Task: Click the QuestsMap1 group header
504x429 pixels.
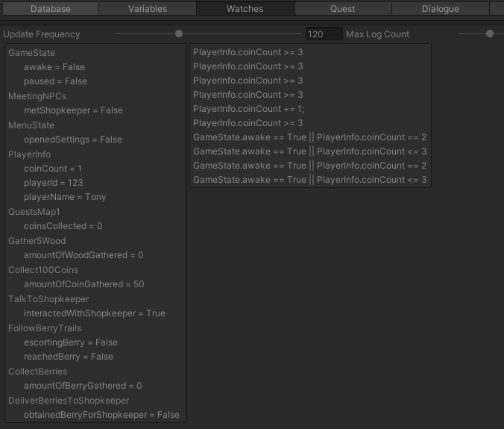Action: click(x=34, y=212)
